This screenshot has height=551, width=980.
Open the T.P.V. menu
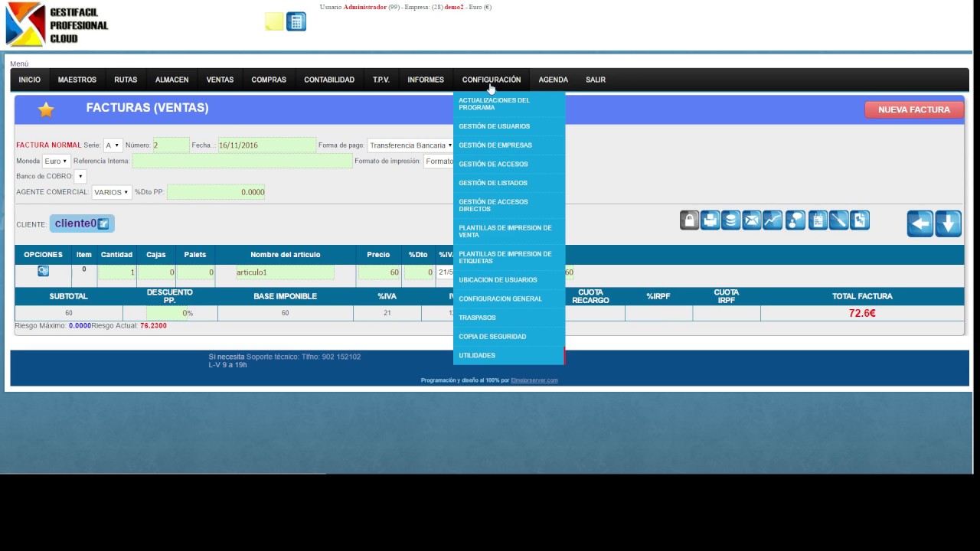click(381, 80)
